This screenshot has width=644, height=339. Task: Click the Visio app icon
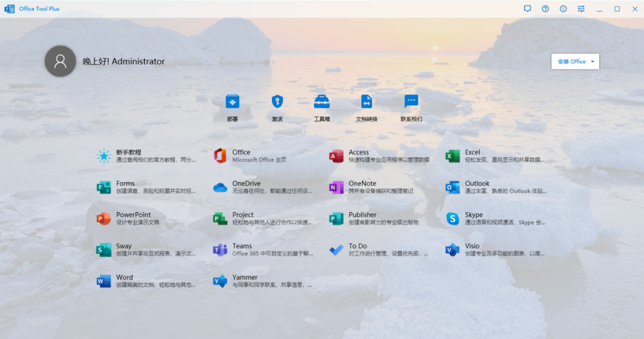[452, 250]
